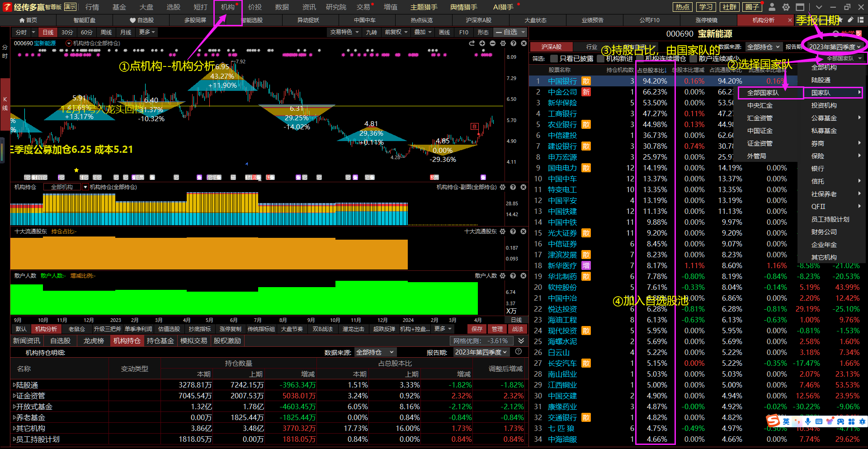Open help for 机构持仓-副图 panel
The height and width of the screenshot is (449, 868).
pyautogui.click(x=513, y=187)
